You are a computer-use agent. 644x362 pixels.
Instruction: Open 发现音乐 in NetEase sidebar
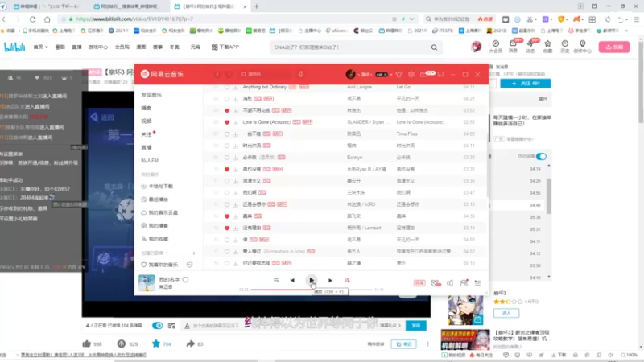pos(151,95)
